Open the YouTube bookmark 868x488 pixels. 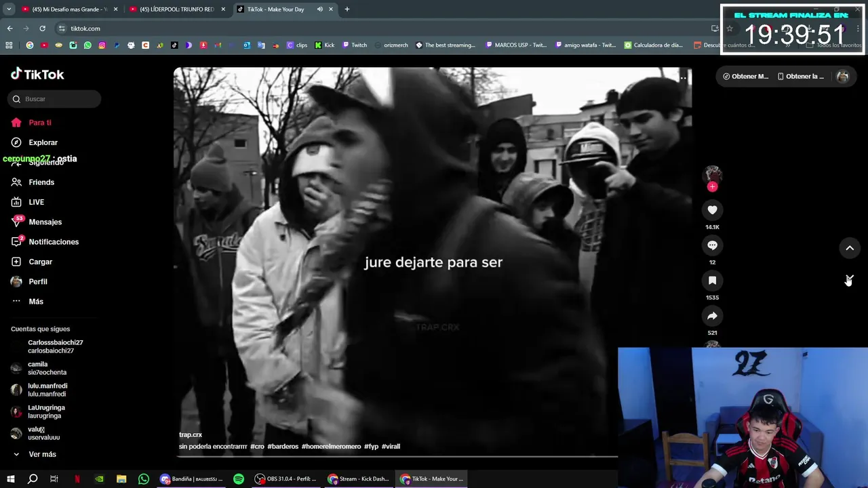(44, 45)
